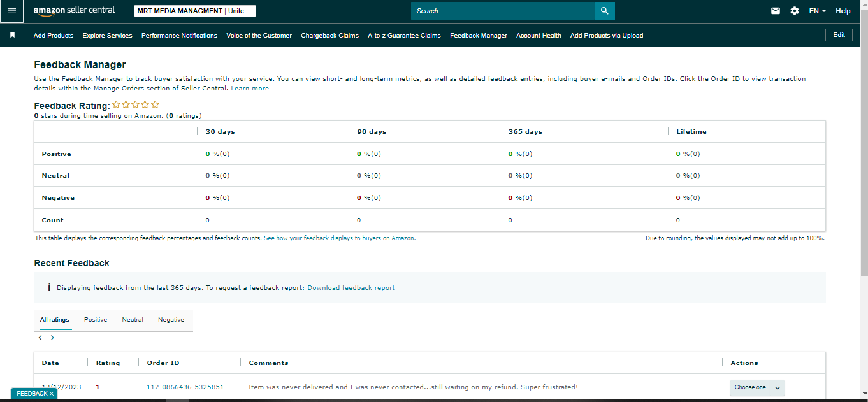Select the Neutral ratings tab

pyautogui.click(x=133, y=320)
